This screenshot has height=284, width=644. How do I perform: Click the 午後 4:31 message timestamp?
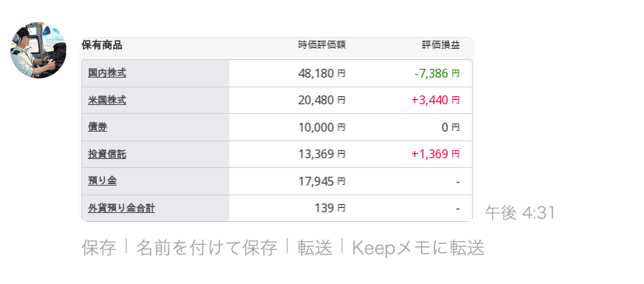520,213
